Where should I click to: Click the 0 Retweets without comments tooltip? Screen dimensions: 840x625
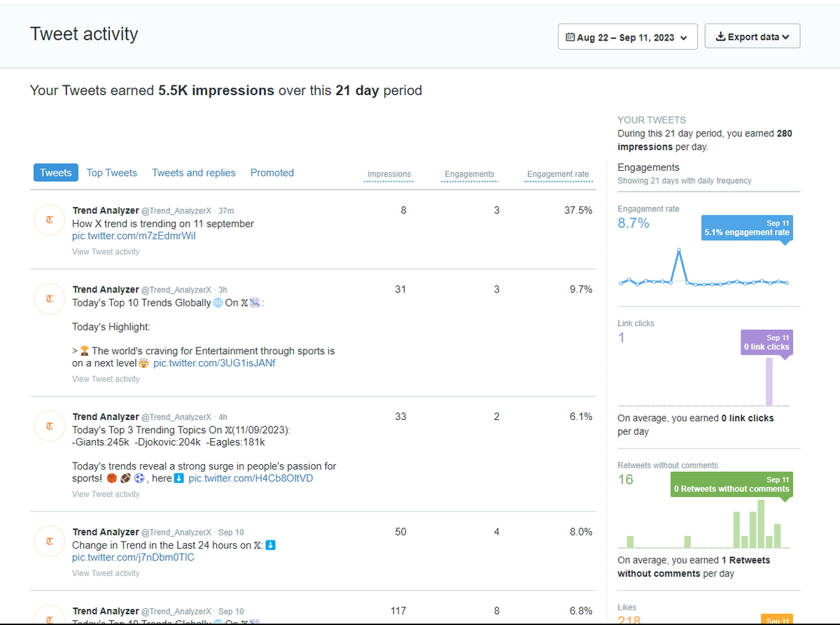(x=731, y=484)
